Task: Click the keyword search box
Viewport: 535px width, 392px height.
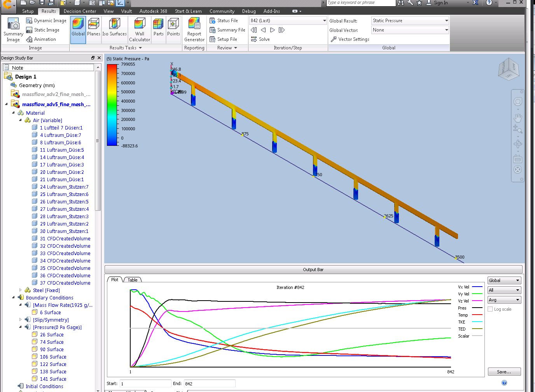Action: (x=360, y=3)
